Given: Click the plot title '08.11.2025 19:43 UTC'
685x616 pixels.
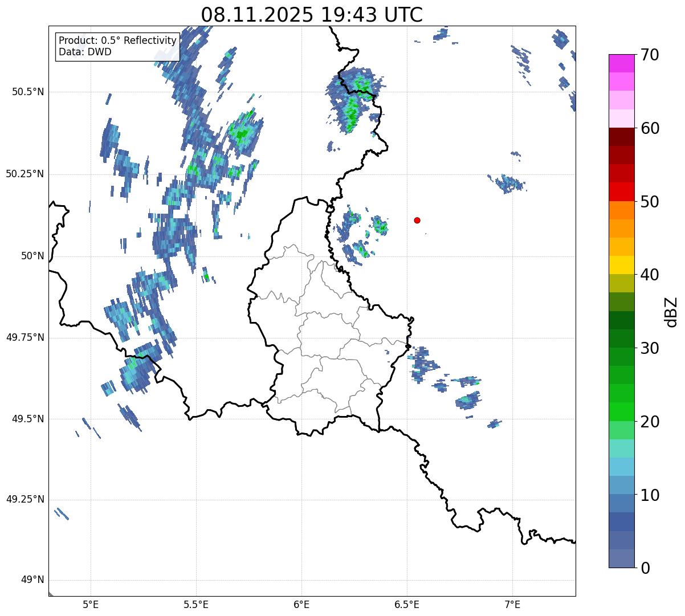Looking at the screenshot, I should point(312,15).
